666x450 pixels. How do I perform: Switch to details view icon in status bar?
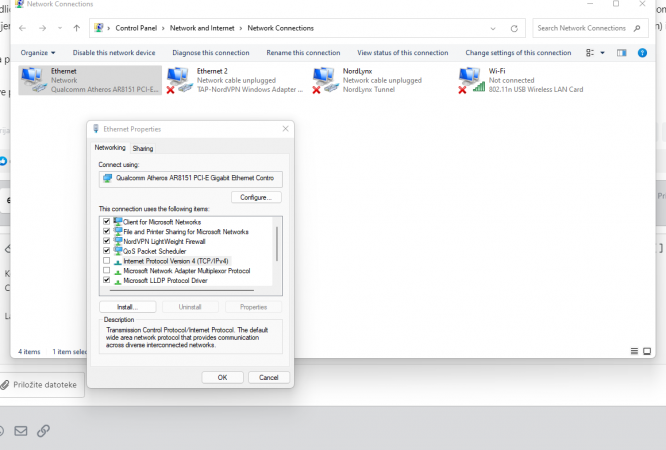click(x=634, y=351)
